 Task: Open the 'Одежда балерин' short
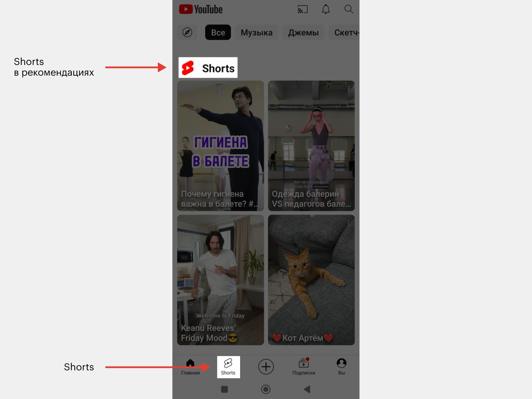pos(311,145)
